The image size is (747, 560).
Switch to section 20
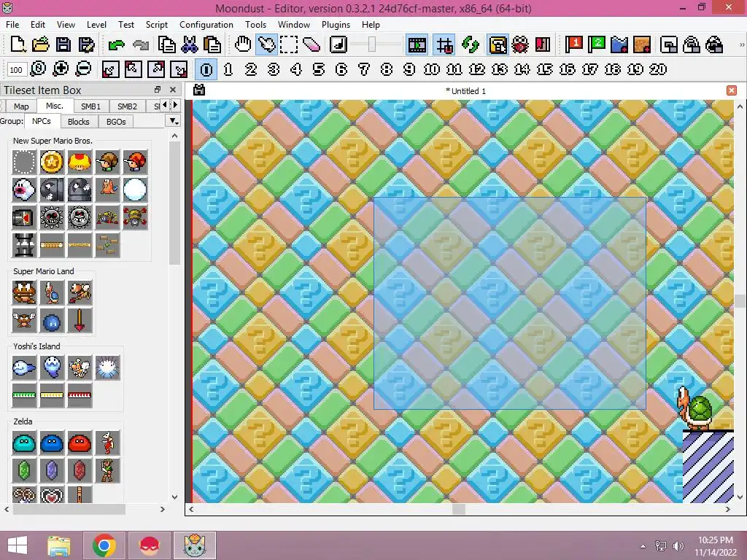point(658,69)
